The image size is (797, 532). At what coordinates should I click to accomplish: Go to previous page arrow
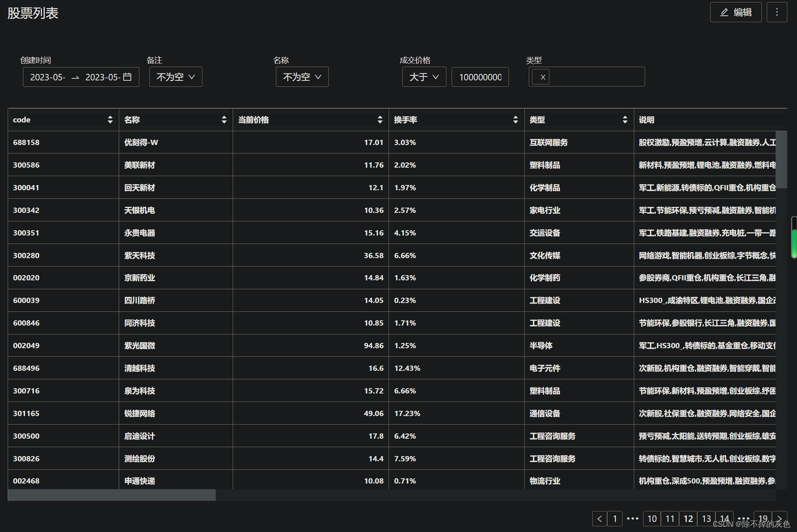point(599,519)
